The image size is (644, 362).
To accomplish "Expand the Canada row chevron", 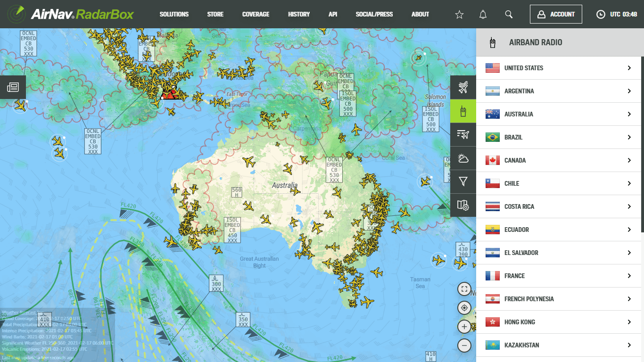I will pyautogui.click(x=629, y=160).
